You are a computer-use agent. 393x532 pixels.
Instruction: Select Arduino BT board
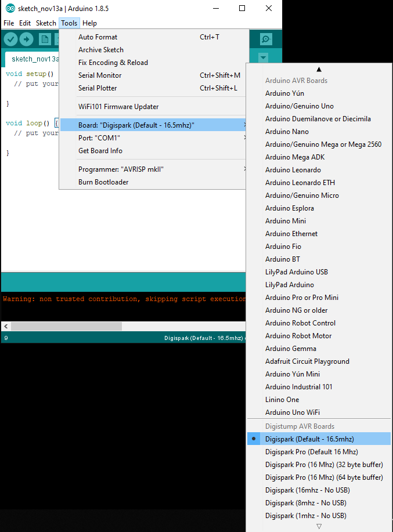[319, 259]
